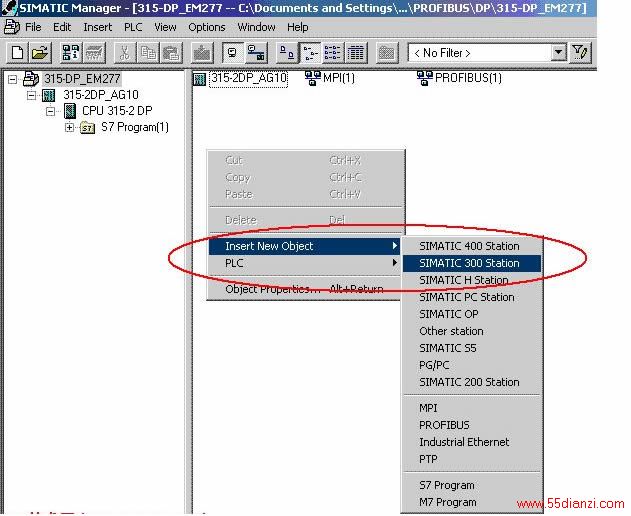The image size is (631, 516).
Task: Choose Object Properties in context menu
Action: tap(304, 289)
